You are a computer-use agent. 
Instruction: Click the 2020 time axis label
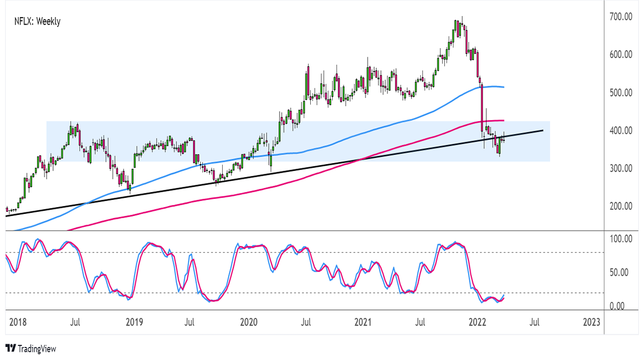[248, 322]
